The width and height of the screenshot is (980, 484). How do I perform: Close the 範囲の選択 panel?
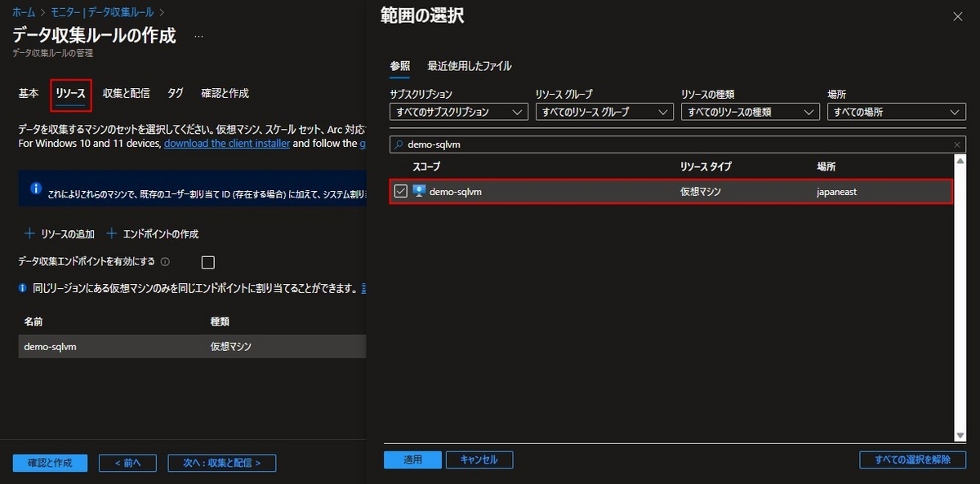click(958, 16)
